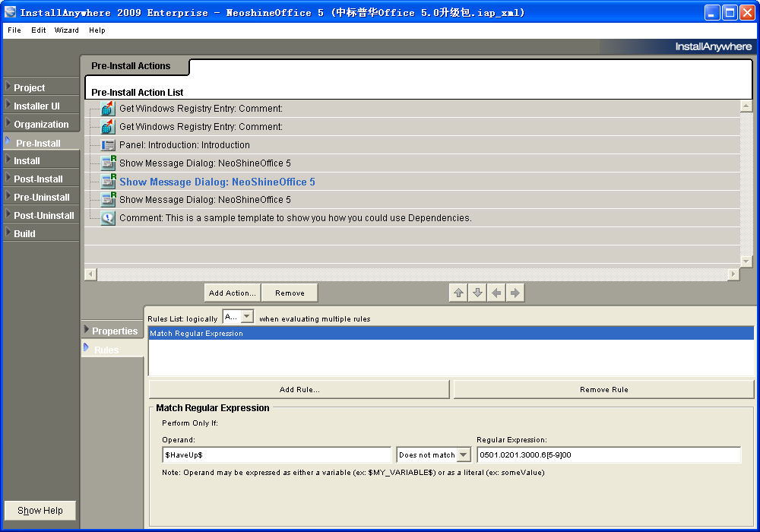Select the Match Regular Expression rule row
This screenshot has height=532, width=760.
[x=451, y=333]
